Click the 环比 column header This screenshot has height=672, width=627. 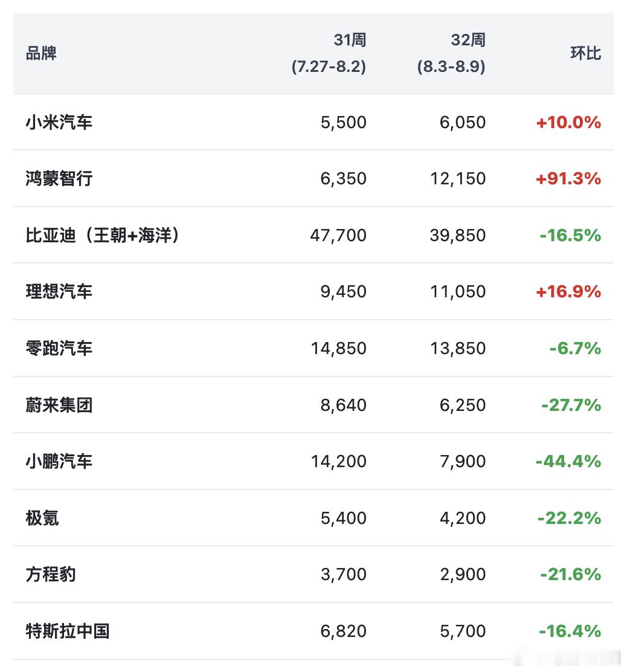click(585, 54)
